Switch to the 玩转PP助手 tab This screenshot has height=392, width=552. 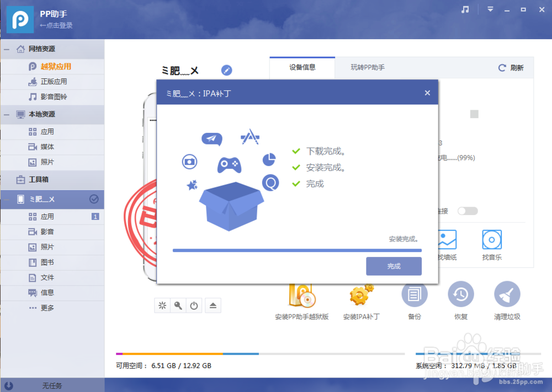(x=368, y=67)
